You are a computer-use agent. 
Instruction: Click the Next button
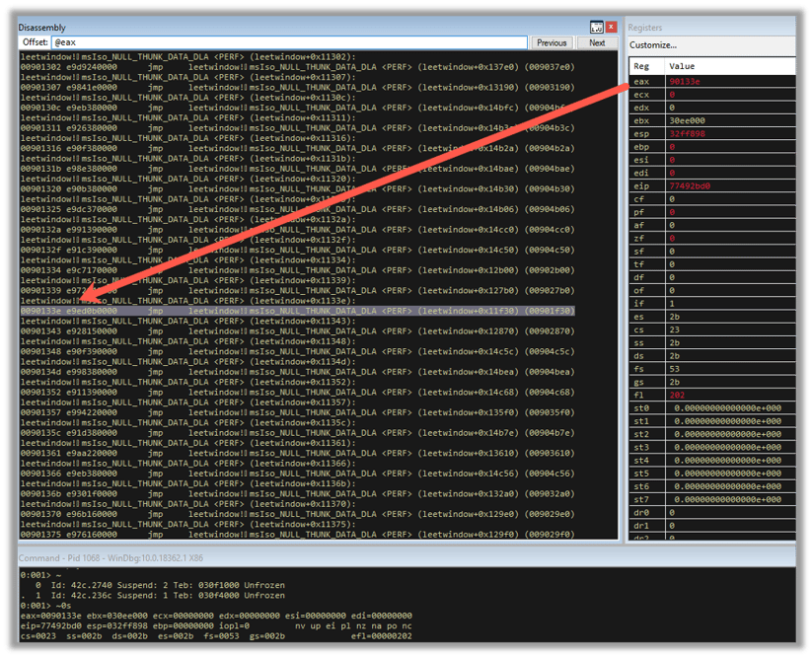click(x=596, y=42)
